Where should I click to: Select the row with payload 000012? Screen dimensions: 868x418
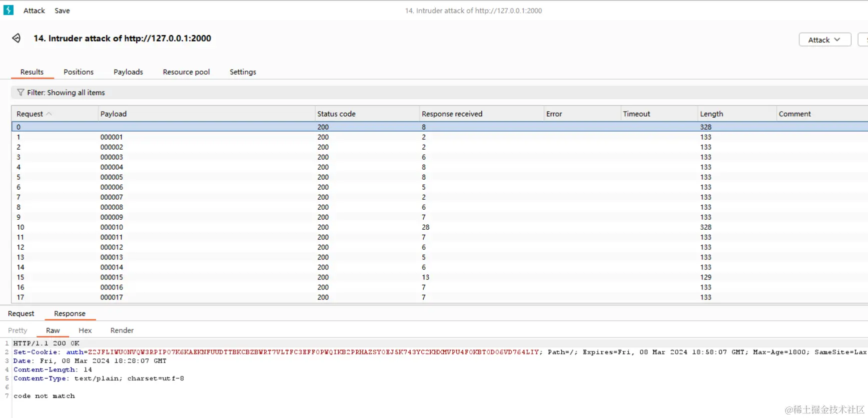[439, 247]
